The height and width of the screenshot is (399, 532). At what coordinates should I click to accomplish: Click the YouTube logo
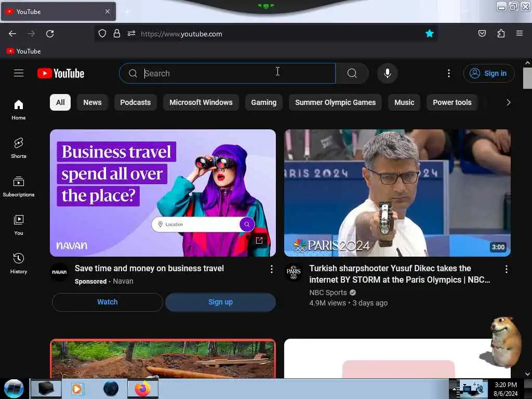61,73
